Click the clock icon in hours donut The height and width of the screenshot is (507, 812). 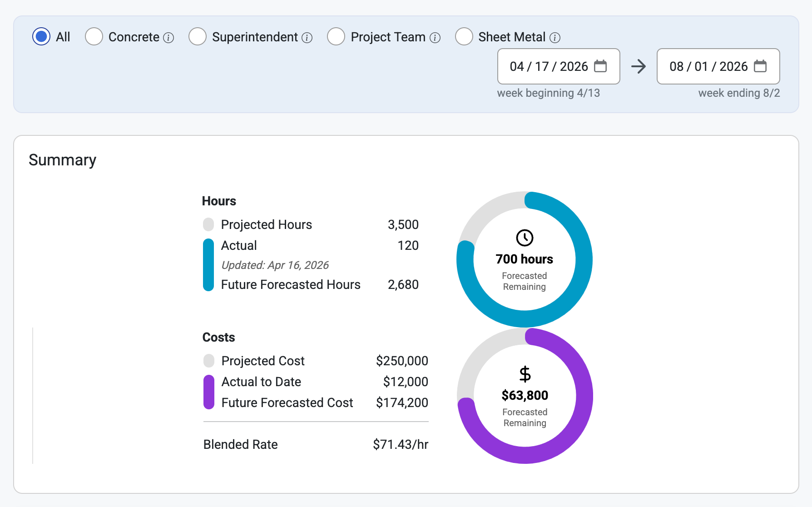pos(525,238)
